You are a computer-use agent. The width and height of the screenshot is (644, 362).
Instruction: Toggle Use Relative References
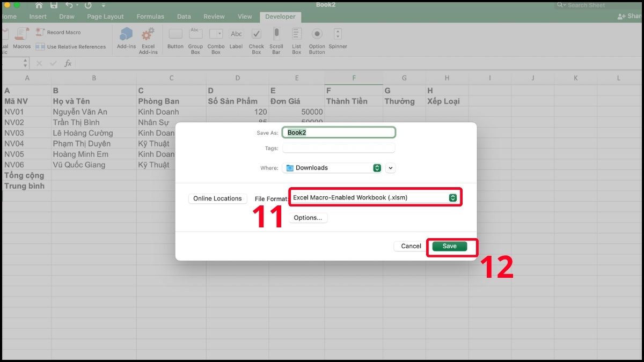pyautogui.click(x=71, y=47)
